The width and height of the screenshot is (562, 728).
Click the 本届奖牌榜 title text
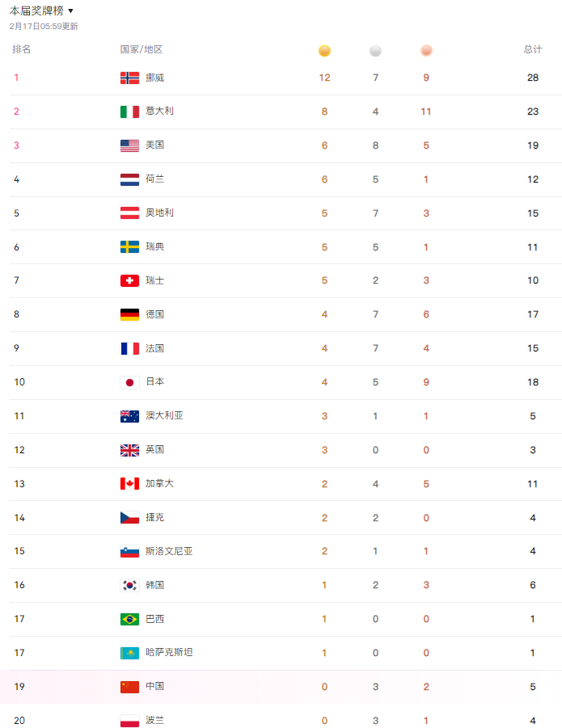point(36,11)
